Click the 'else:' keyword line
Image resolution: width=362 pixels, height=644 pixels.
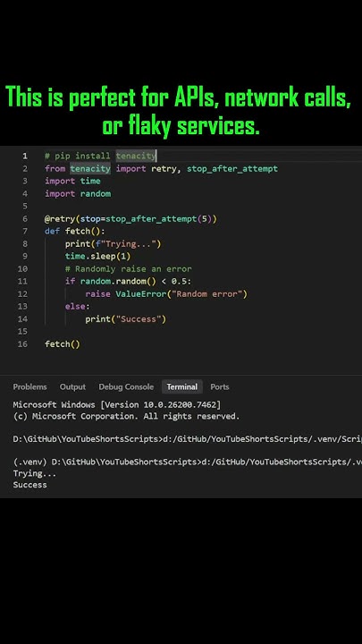[x=77, y=307]
